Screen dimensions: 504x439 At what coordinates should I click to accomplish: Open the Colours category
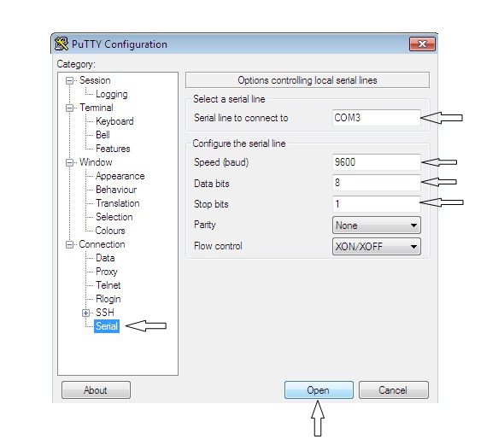pos(110,231)
